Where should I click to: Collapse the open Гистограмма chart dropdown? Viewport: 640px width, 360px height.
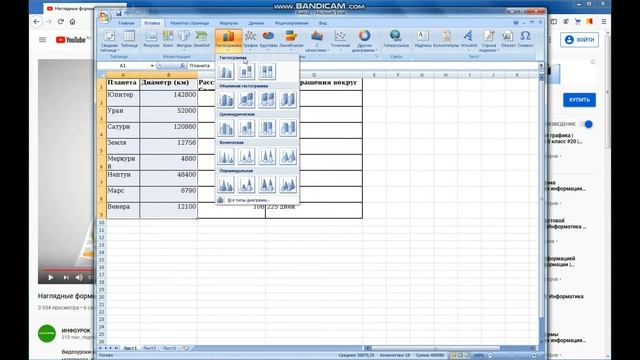pyautogui.click(x=229, y=41)
